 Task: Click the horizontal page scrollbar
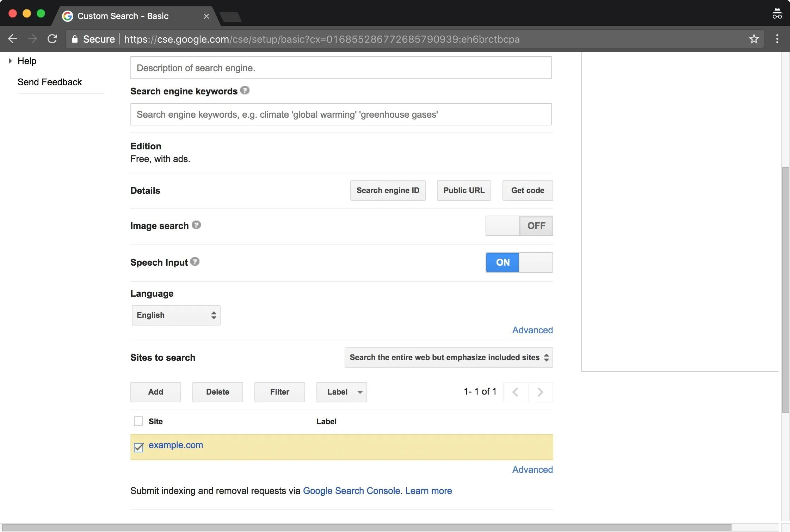[x=366, y=527]
